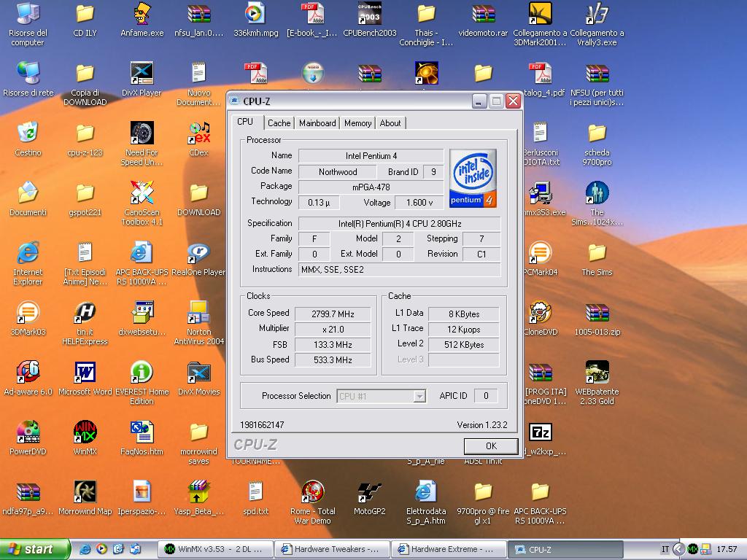The width and height of the screenshot is (747, 560).
Task: Select the CloneDVD desktop icon
Action: point(541,319)
